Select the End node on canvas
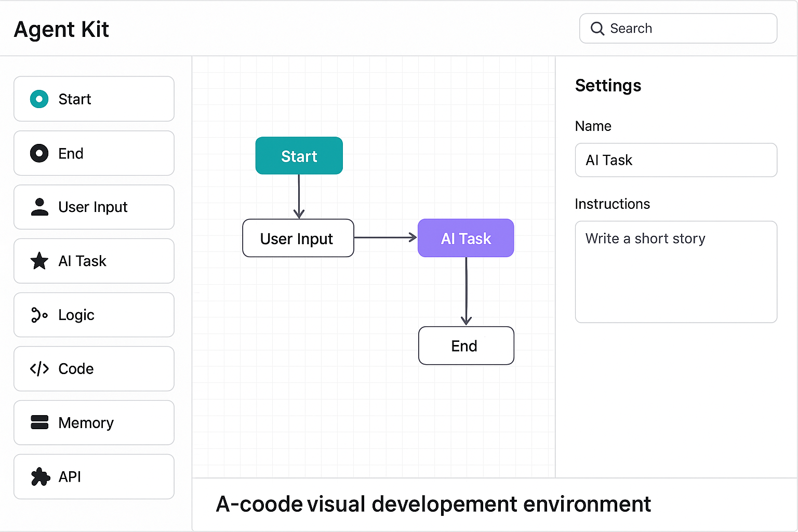Image resolution: width=798 pixels, height=532 pixels. click(x=465, y=345)
